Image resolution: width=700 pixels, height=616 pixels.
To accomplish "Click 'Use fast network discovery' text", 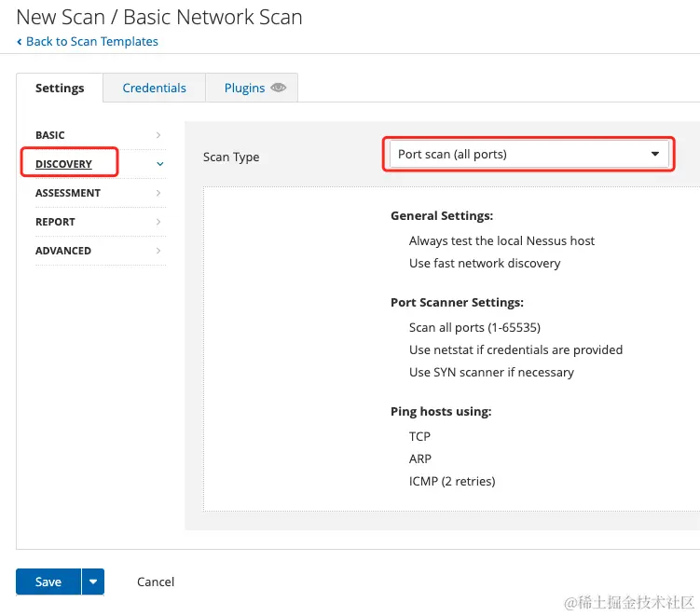I will [x=485, y=264].
